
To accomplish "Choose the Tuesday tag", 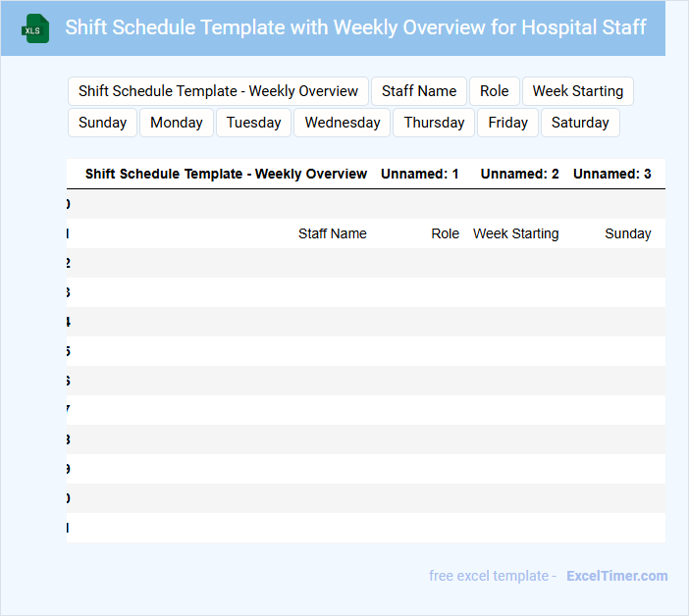I will click(x=254, y=123).
